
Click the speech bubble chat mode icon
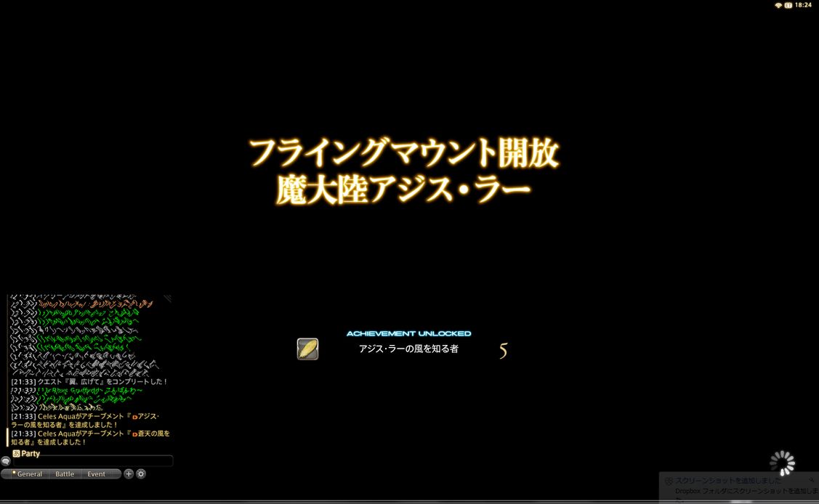pyautogui.click(x=6, y=461)
